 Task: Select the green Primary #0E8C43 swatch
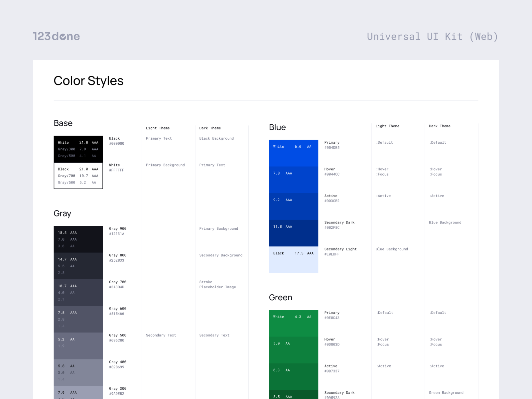[x=294, y=324]
